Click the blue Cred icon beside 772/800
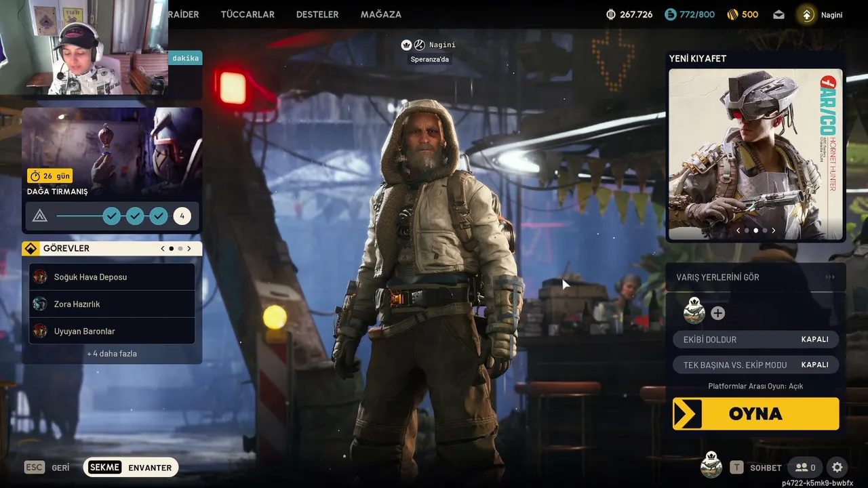 pyautogui.click(x=671, y=14)
